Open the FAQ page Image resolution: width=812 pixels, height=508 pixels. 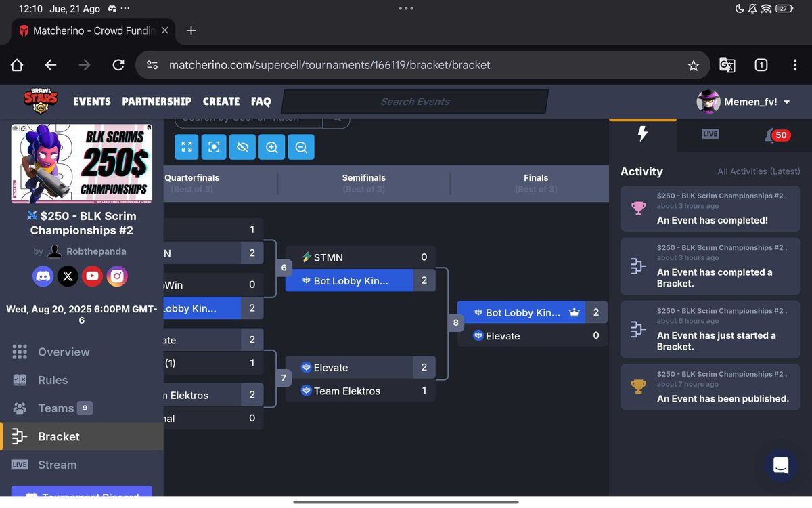click(261, 101)
